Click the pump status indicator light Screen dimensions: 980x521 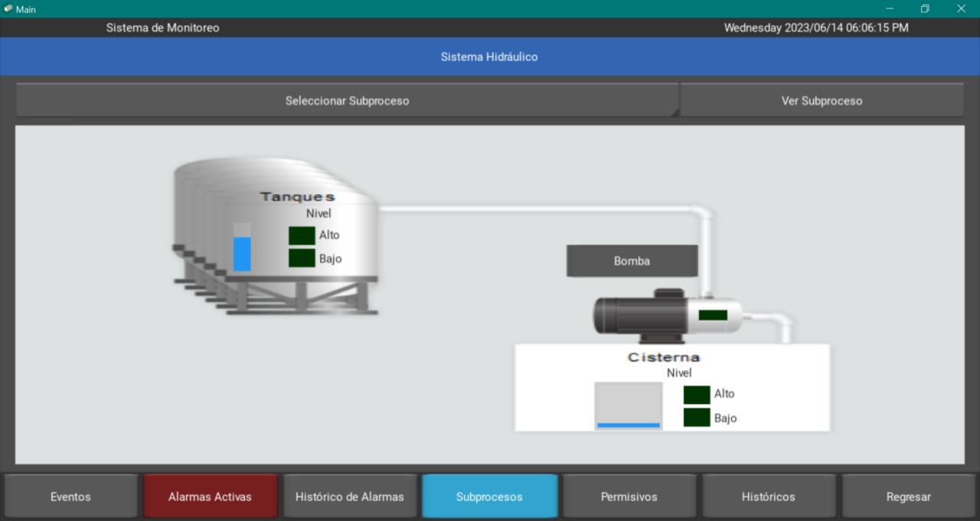pos(713,315)
